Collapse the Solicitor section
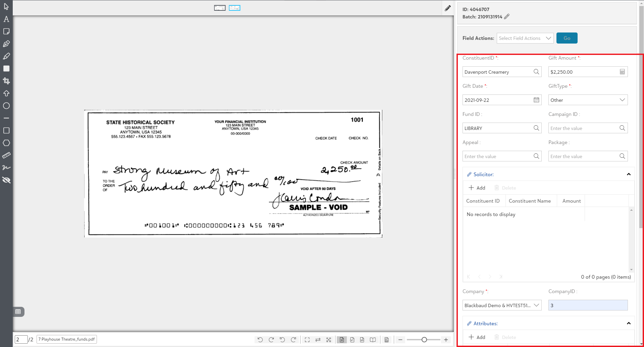644x347 pixels. [x=629, y=175]
